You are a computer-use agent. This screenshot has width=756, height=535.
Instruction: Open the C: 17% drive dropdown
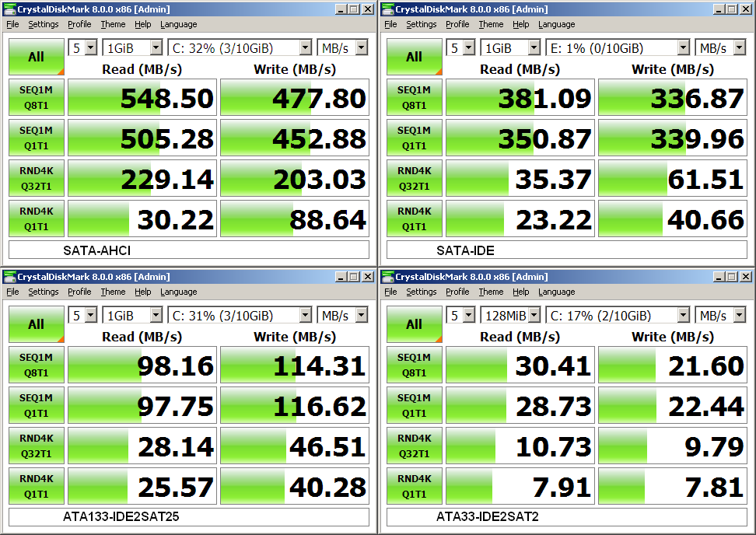click(618, 315)
